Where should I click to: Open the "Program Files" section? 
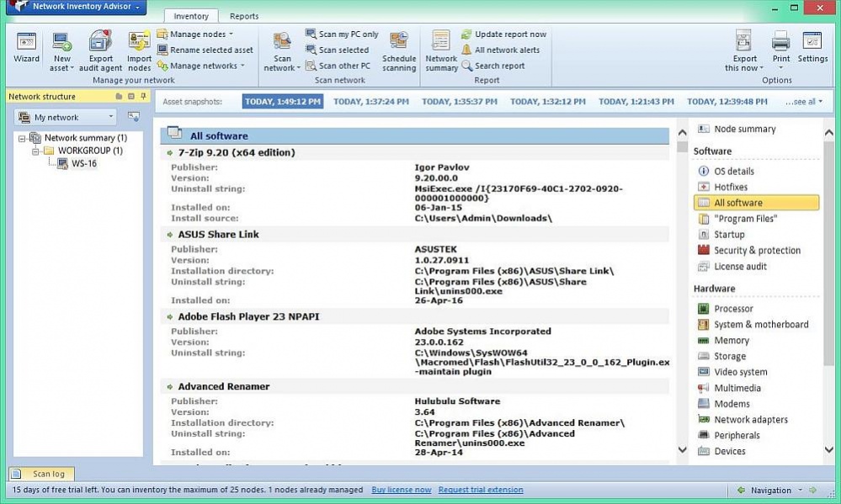[x=737, y=219]
